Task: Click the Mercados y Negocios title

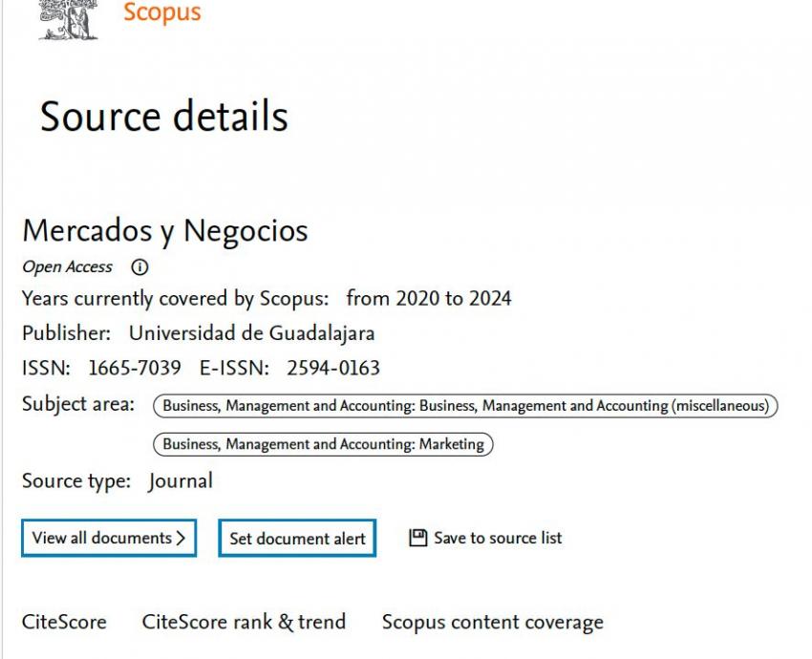Action: [x=165, y=231]
